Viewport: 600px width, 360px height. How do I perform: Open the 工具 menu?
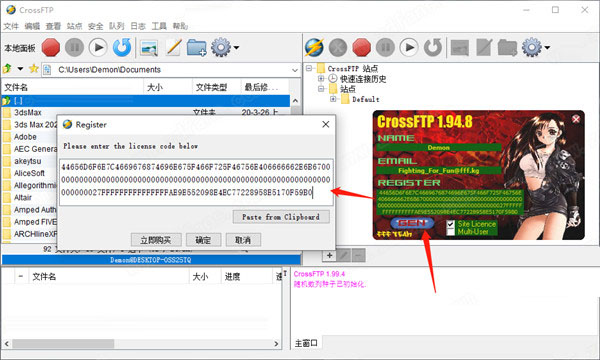point(159,26)
